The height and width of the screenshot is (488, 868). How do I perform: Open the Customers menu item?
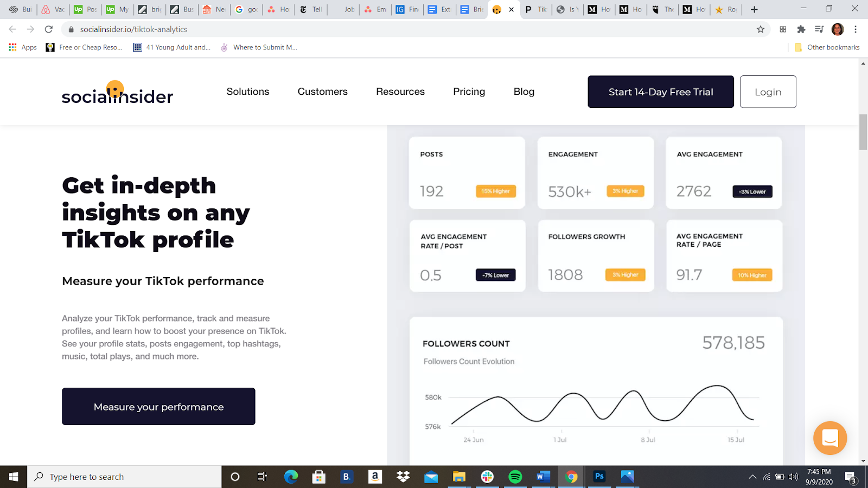point(323,92)
